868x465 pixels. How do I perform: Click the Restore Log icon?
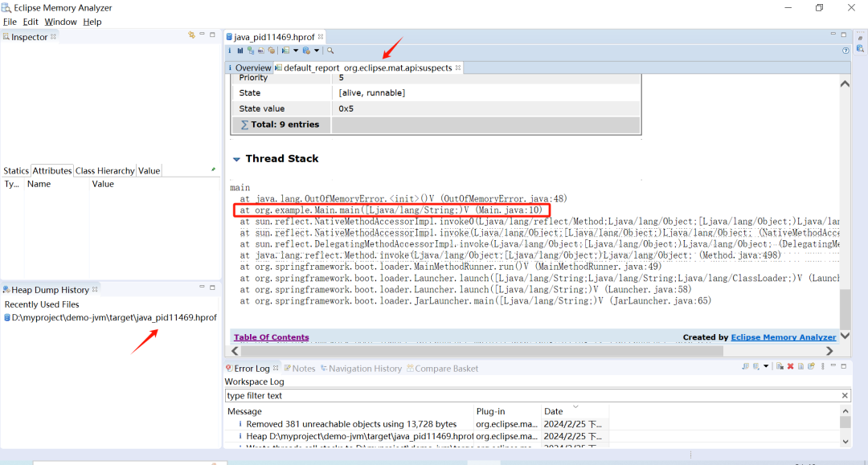[x=812, y=366]
